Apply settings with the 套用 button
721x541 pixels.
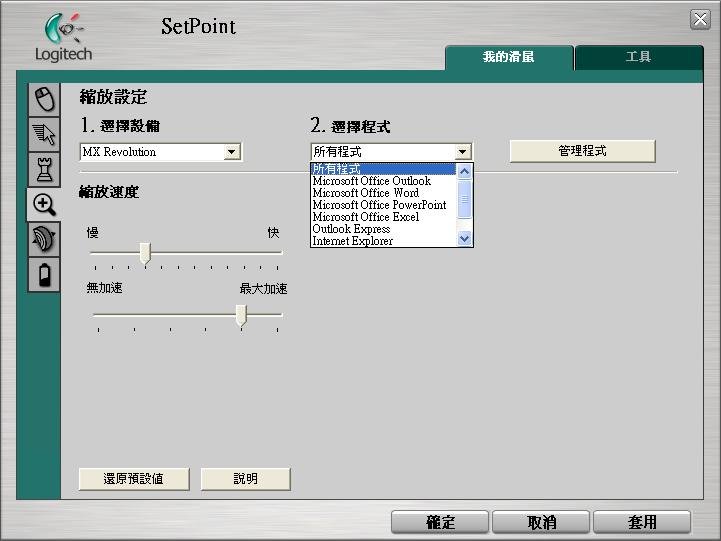642,522
